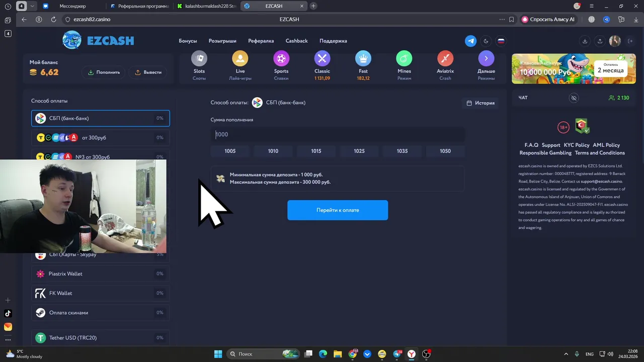Open the user profile avatar
Viewport: 644px width, 362px height.
pyautogui.click(x=615, y=41)
